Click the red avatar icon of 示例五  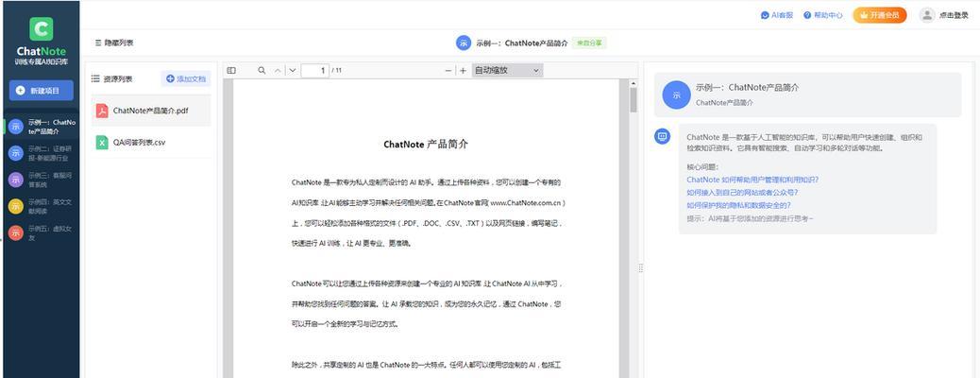pyautogui.click(x=16, y=232)
